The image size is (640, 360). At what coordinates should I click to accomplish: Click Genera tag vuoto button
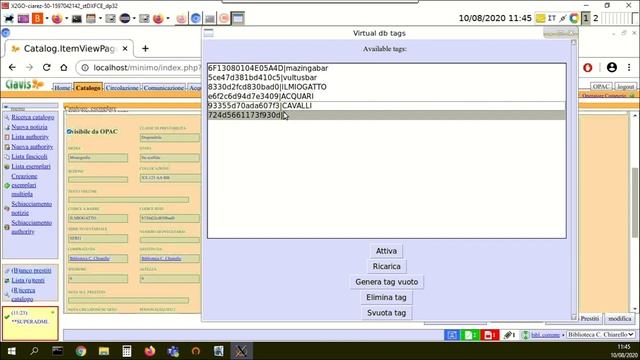coord(386,282)
